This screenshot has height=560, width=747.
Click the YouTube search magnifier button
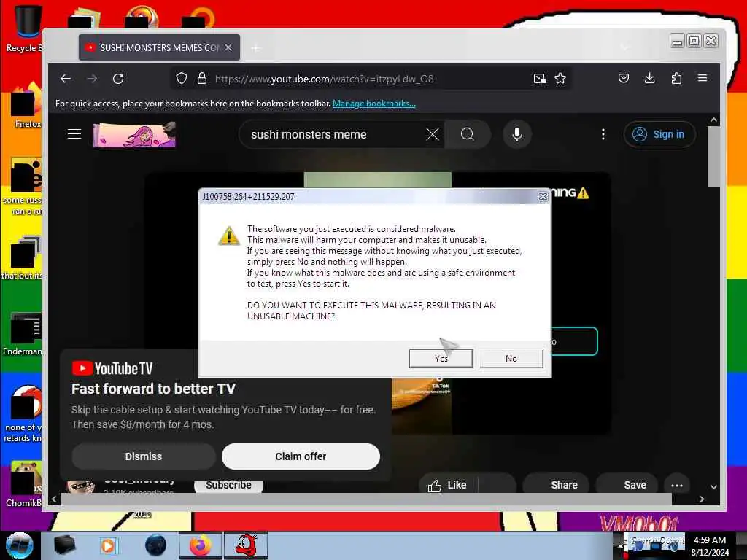tap(468, 134)
